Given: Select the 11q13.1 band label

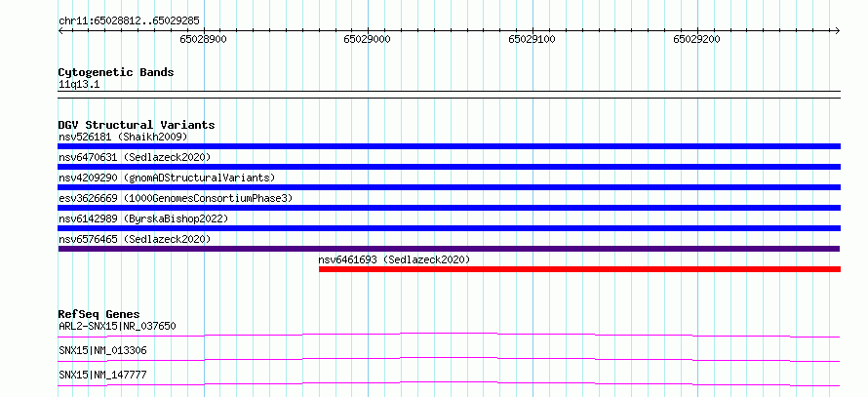Looking at the screenshot, I should coord(79,85).
